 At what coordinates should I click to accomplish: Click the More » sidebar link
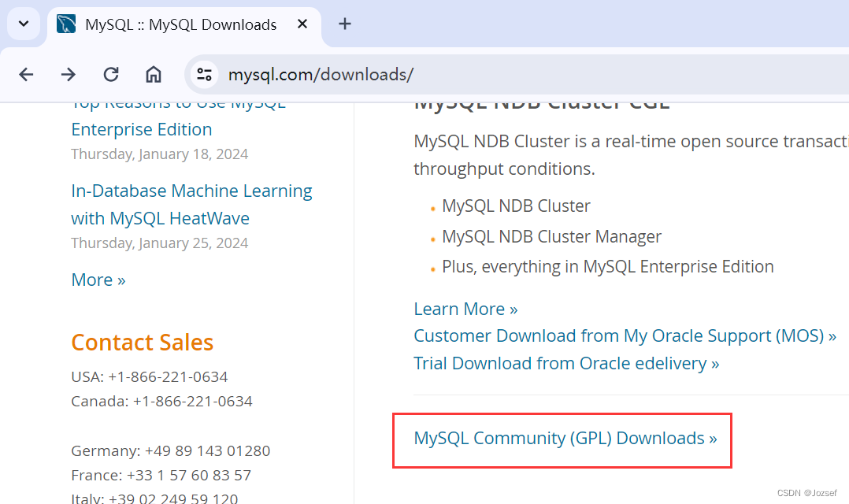(x=98, y=280)
